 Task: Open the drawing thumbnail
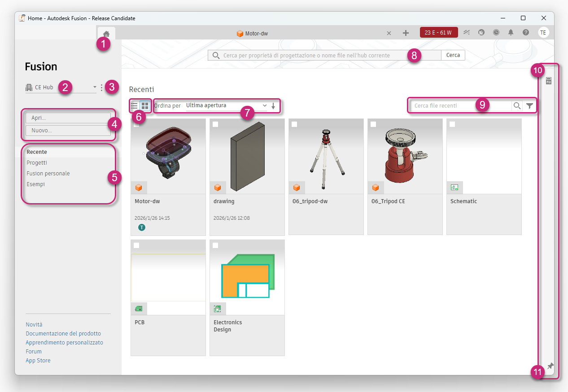247,156
